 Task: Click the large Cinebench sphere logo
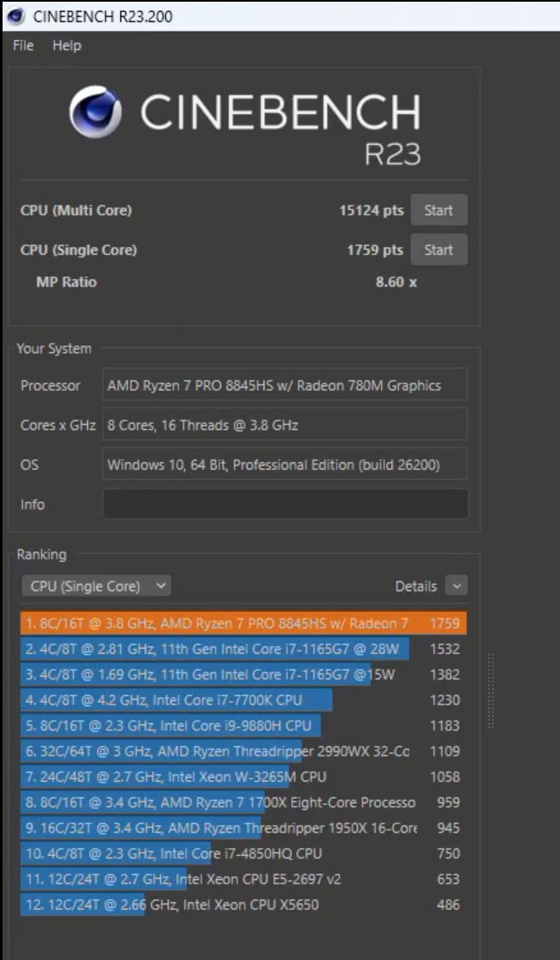pyautogui.click(x=95, y=112)
